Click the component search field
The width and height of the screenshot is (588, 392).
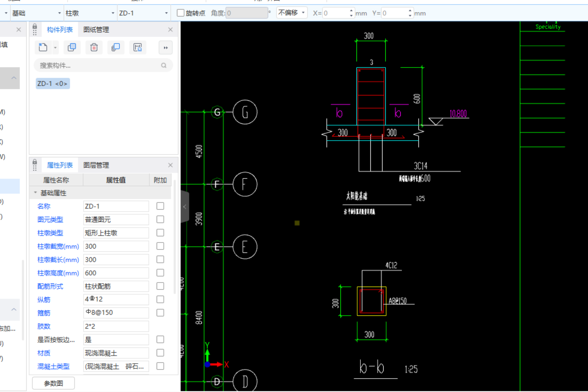click(x=103, y=65)
